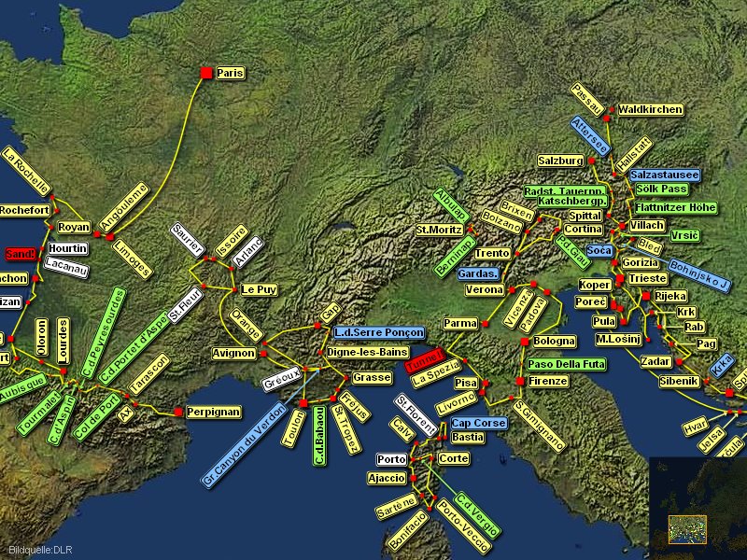Select the Avignon label

[233, 354]
